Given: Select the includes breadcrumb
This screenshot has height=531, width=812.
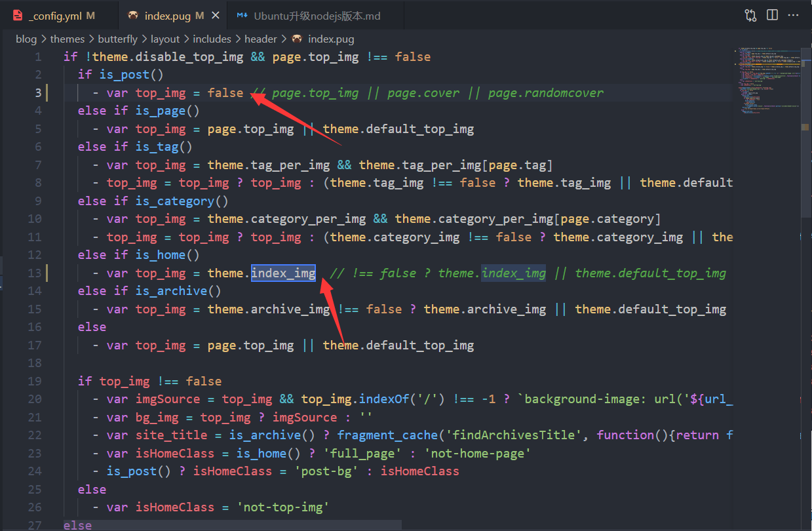Looking at the screenshot, I should 212,39.
